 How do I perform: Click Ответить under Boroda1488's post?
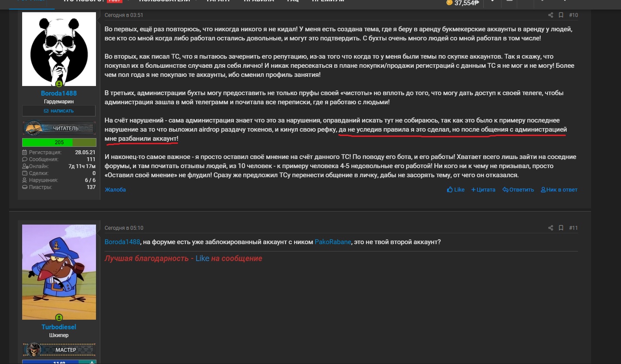click(x=518, y=190)
